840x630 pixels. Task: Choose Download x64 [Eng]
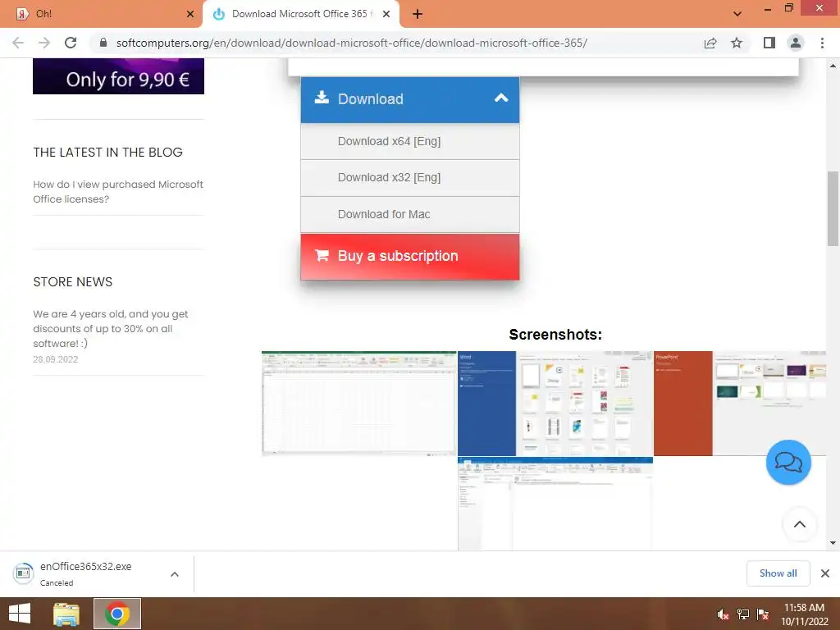tap(410, 141)
